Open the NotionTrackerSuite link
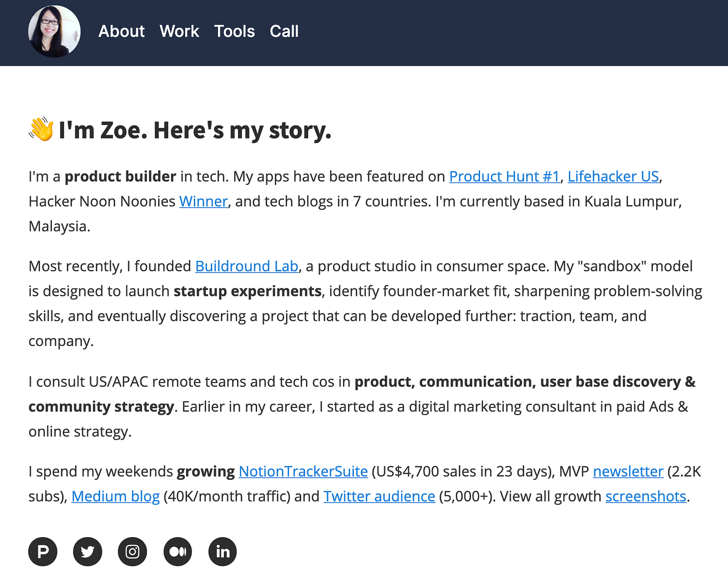Image resolution: width=728 pixels, height=584 pixels. click(303, 472)
